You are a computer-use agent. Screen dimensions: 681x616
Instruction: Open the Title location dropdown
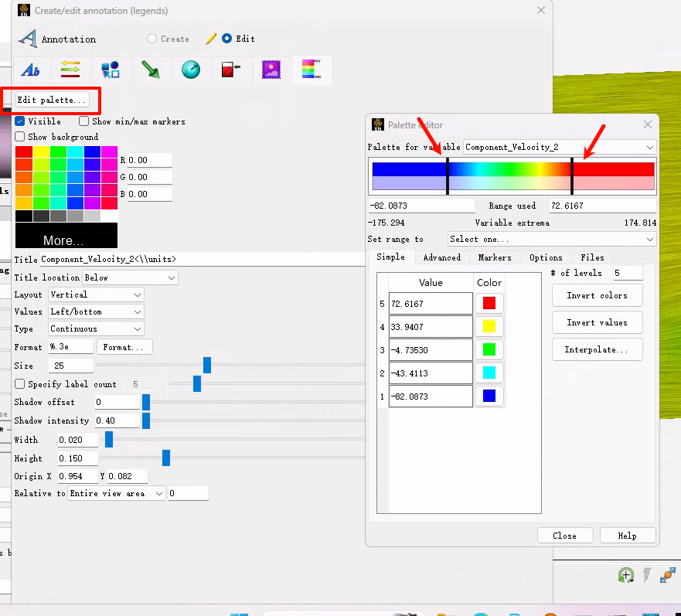130,277
